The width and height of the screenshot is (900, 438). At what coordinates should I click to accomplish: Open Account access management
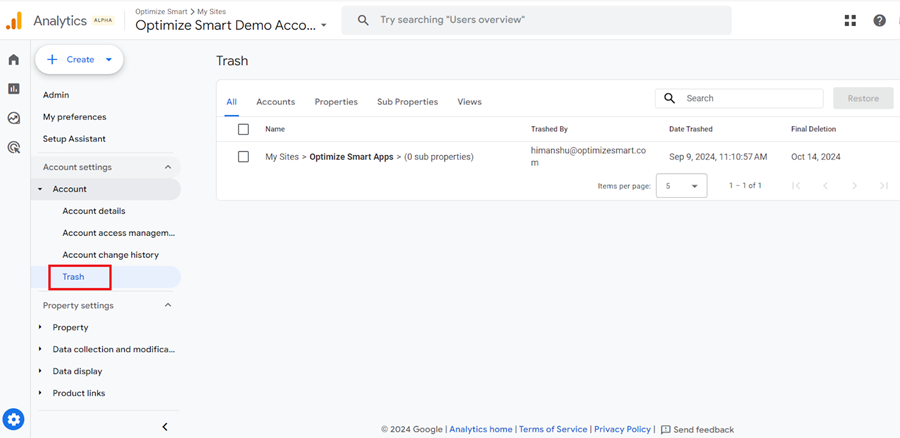click(x=119, y=233)
